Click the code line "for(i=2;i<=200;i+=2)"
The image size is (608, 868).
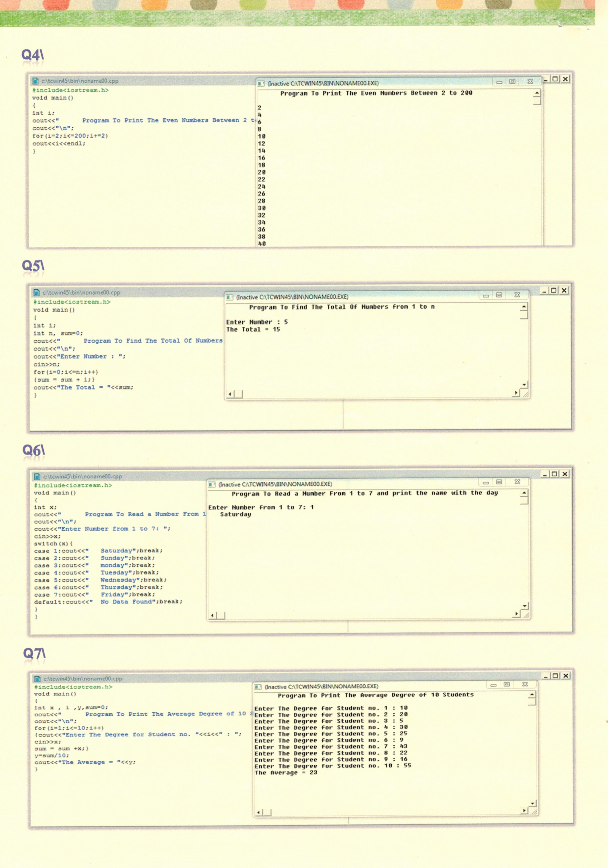(x=70, y=136)
